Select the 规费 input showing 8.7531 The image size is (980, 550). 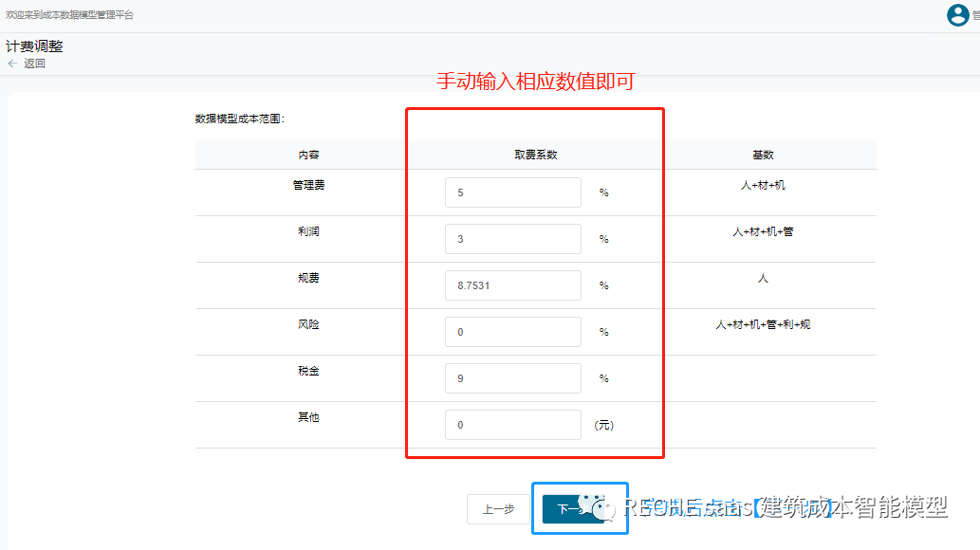512,285
